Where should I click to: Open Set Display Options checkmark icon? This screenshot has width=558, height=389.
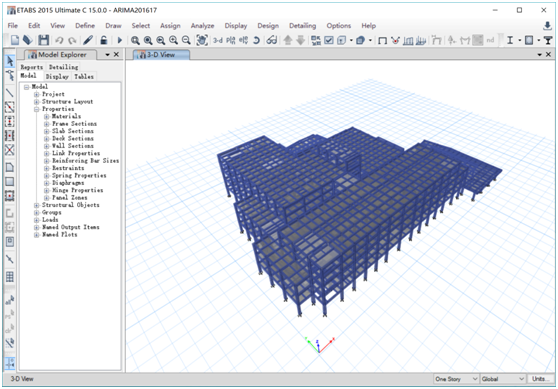click(329, 41)
